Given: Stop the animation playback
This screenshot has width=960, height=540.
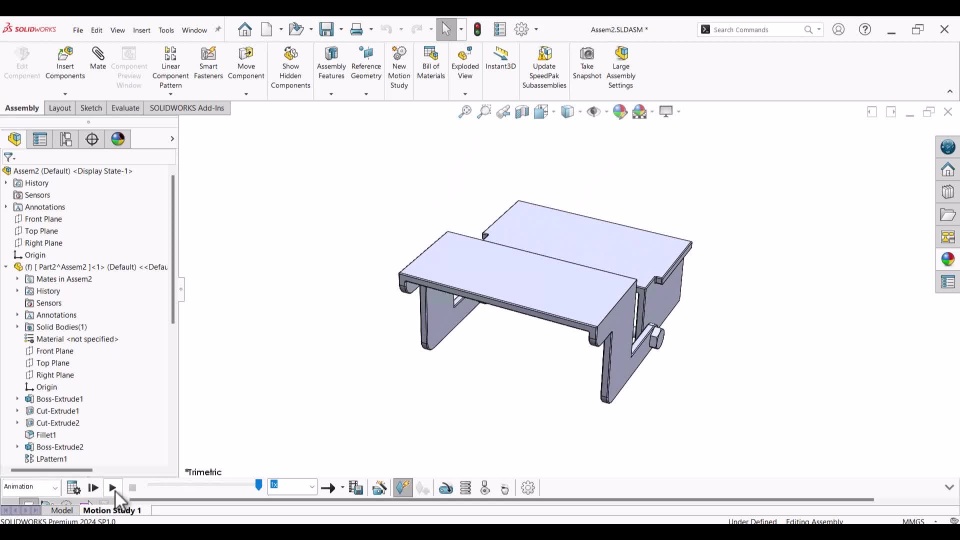Looking at the screenshot, I should point(132,488).
